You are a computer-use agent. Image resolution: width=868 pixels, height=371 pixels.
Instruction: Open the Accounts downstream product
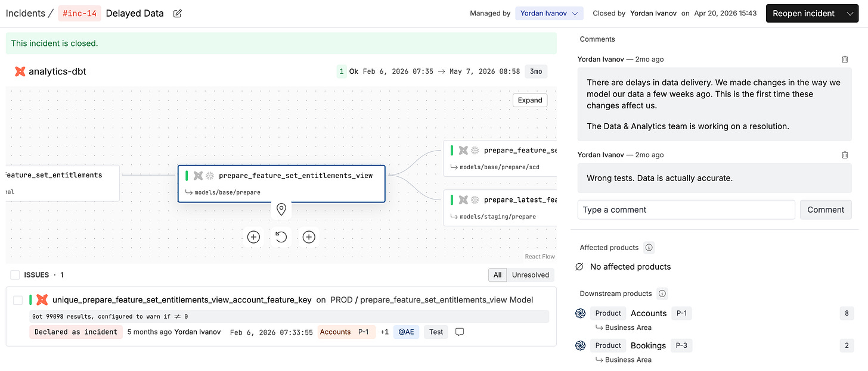tap(649, 313)
